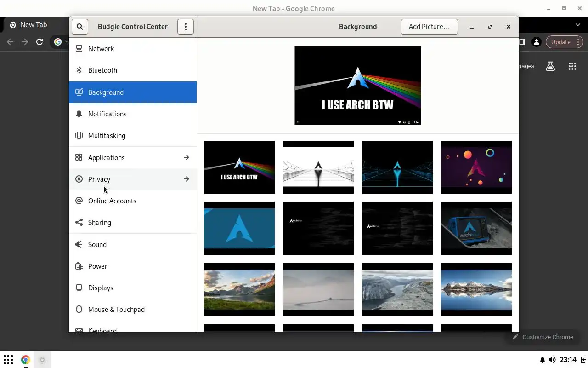Click the Chrome back arrow
Screen dimensions: 588x368
[x=10, y=42]
